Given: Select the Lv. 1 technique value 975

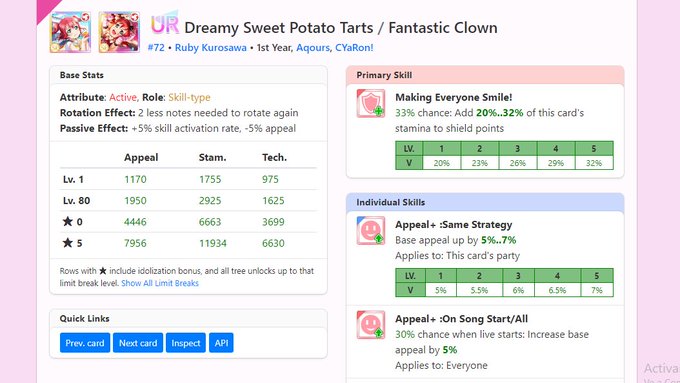Looking at the screenshot, I should point(270,179).
